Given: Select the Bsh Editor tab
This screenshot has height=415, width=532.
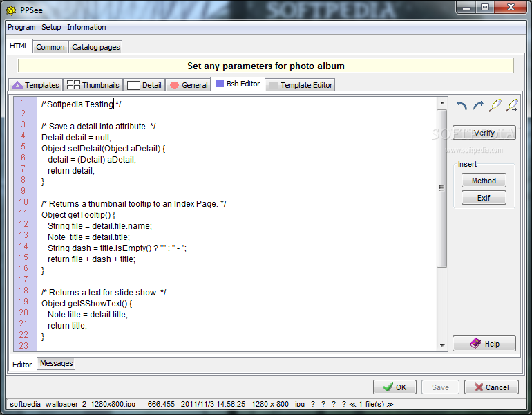Looking at the screenshot, I should tap(238, 84).
